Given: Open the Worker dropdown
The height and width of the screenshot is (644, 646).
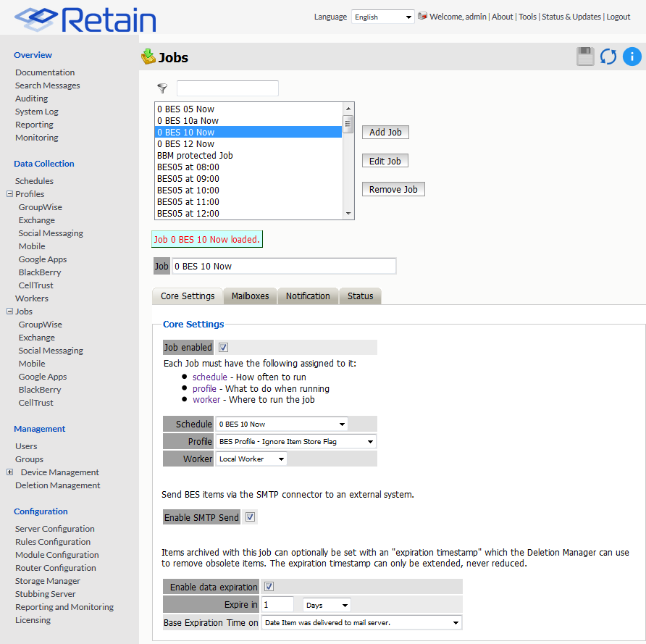Looking at the screenshot, I should [251, 459].
